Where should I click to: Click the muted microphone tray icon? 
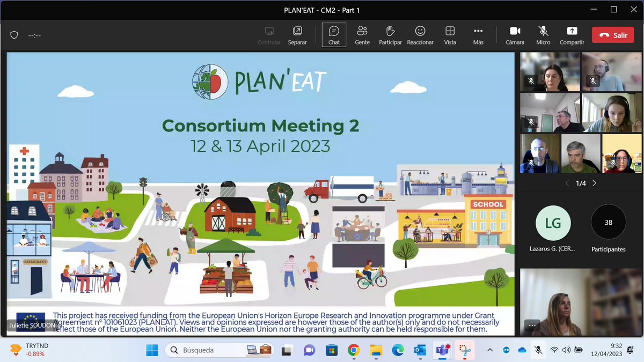point(538,350)
